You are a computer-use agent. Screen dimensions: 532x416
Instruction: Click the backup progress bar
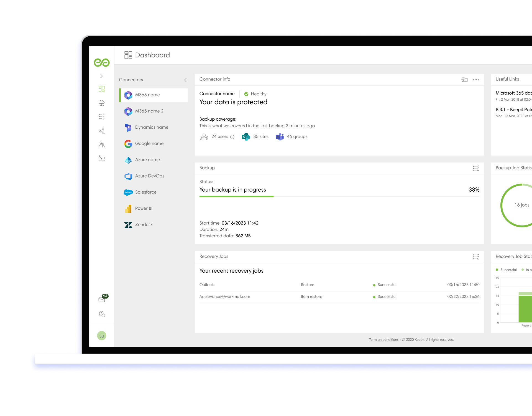(x=339, y=196)
